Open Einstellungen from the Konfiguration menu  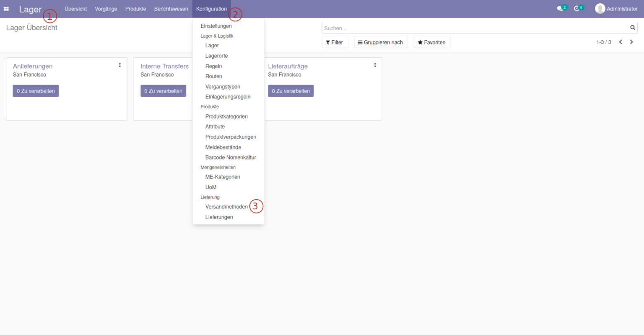coord(216,26)
